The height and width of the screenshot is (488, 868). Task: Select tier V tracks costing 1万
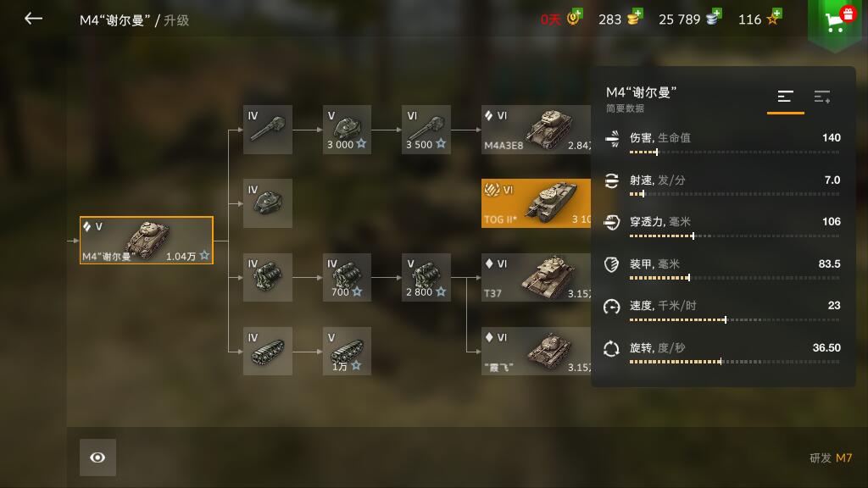(347, 351)
